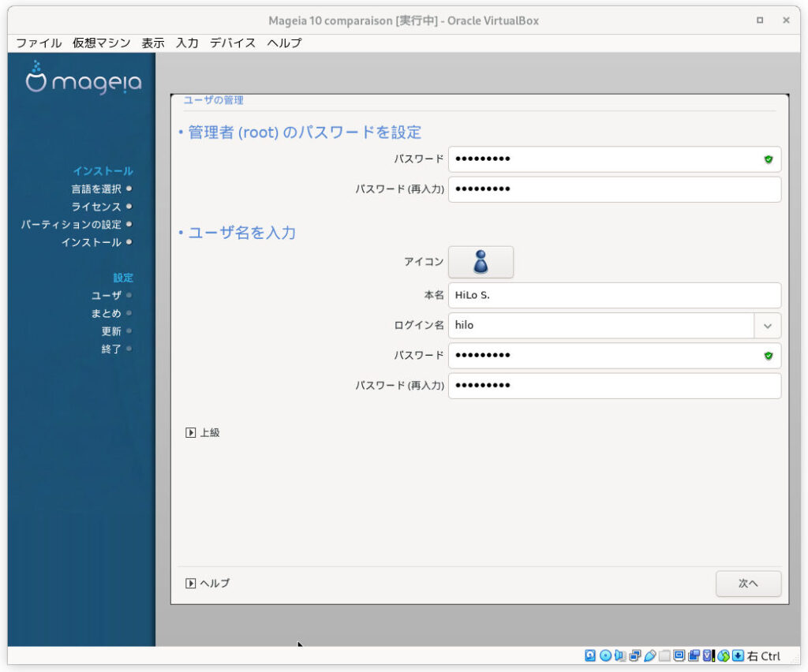This screenshot has width=808, height=672.
Task: Click the 管理者 (root) のパスワードを設定 heading
Action: pos(305,133)
